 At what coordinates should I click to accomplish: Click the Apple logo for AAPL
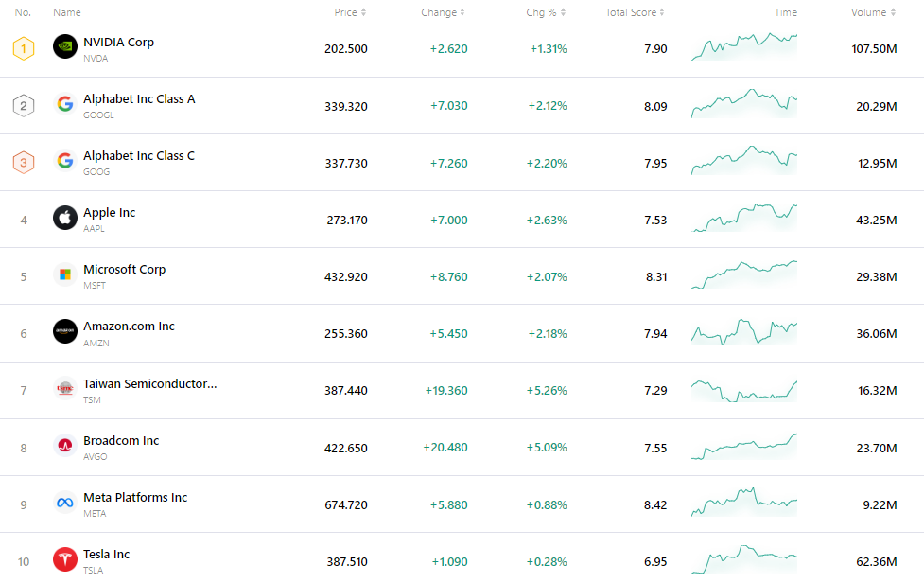point(64,219)
